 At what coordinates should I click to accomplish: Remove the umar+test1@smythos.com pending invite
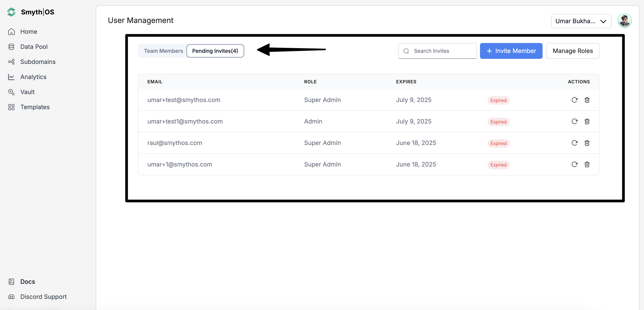coord(587,121)
